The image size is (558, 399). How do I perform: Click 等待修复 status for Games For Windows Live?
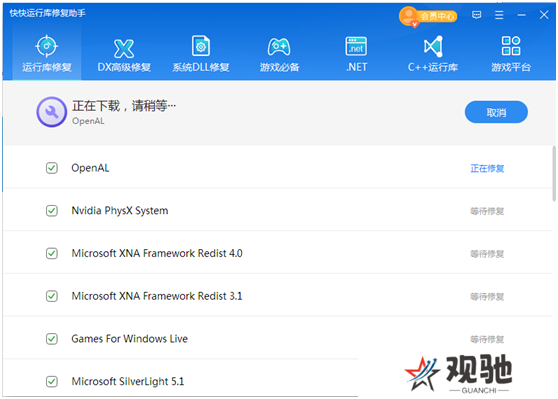click(487, 339)
